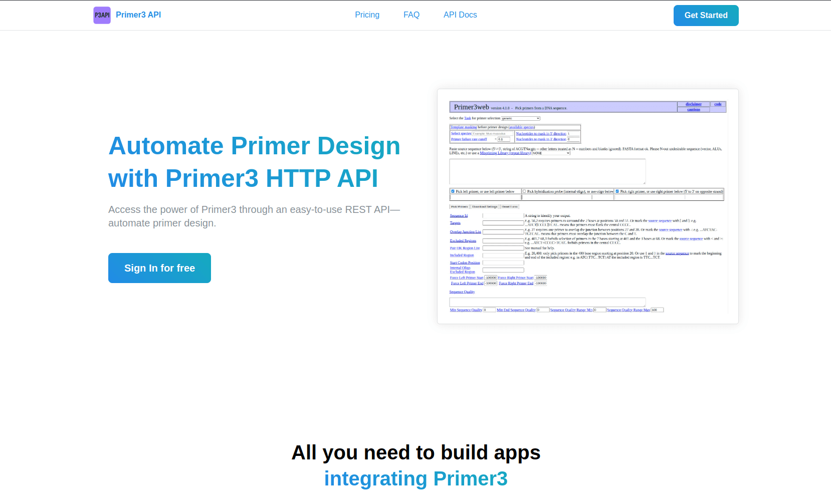Click the Sequence Quality link

462,292
